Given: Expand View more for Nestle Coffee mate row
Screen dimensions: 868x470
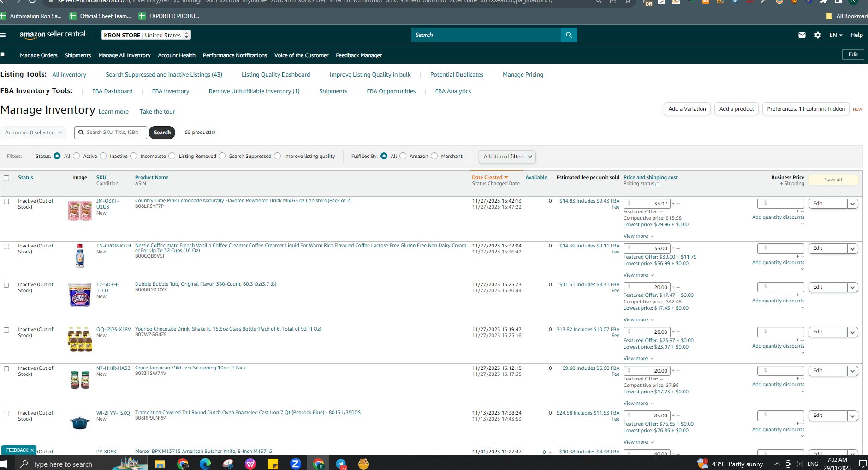Looking at the screenshot, I should pos(638,275).
